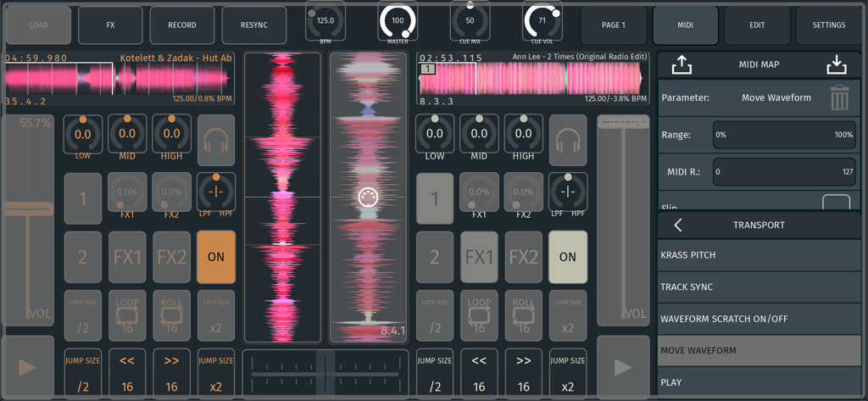Activate left deck ROLL 16 icon
868x401 pixels.
point(171,315)
